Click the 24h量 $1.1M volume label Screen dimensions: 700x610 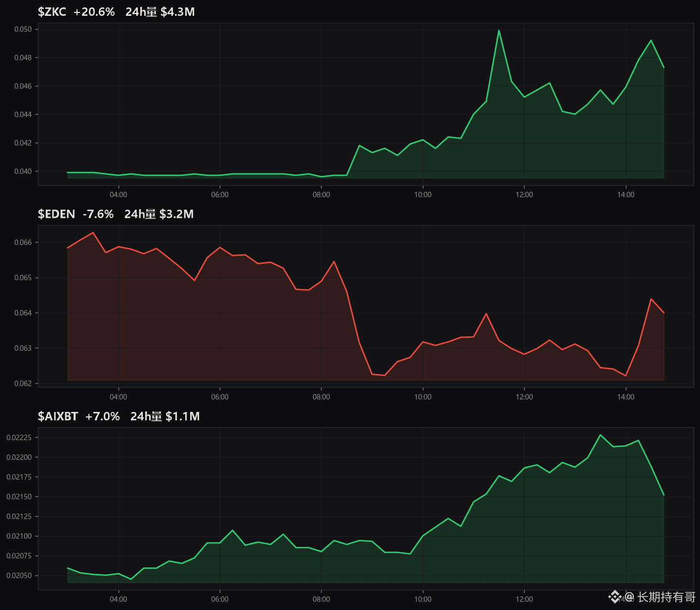coord(165,416)
